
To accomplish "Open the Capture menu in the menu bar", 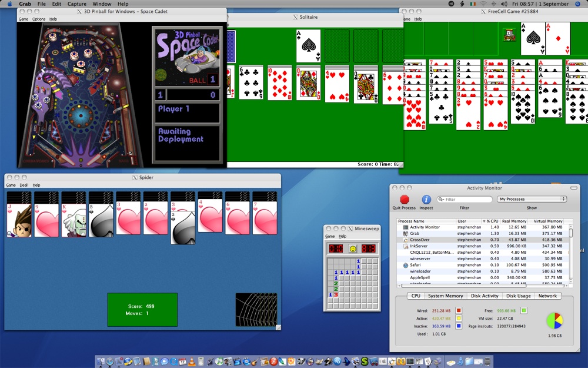I will pos(77,4).
